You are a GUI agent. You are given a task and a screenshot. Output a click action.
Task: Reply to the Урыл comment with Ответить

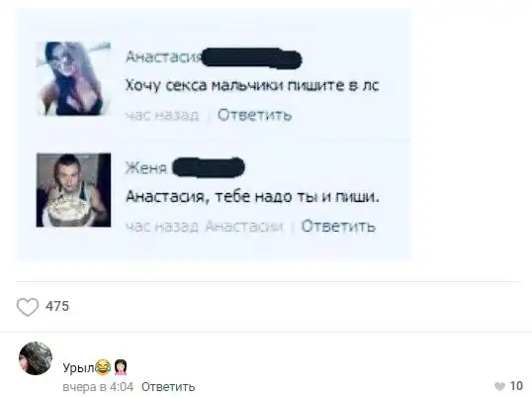click(168, 387)
